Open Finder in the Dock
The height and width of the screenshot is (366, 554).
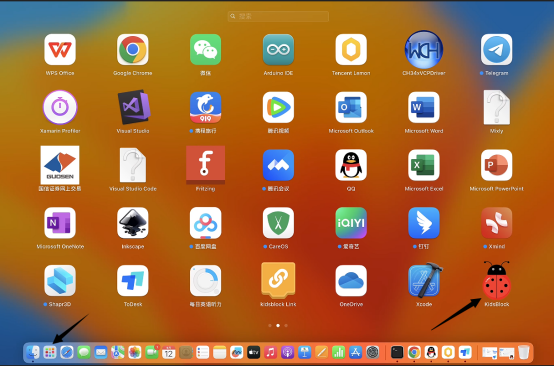pyautogui.click(x=33, y=352)
